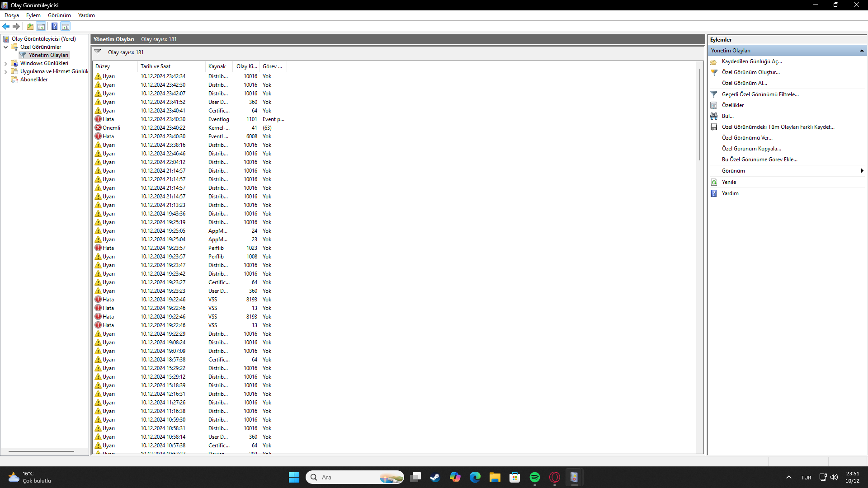Viewport: 868px width, 488px height.
Task: Click the Yenile refresh icon in Eylemler
Action: pos(714,182)
